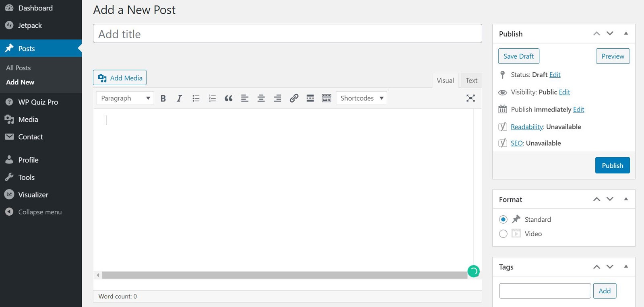The width and height of the screenshot is (644, 307).
Task: Select the Video post format
Action: click(503, 234)
